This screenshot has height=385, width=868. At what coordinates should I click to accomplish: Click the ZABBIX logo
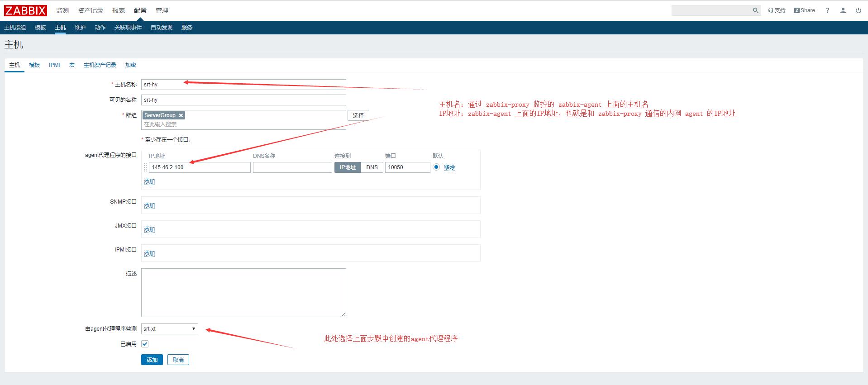point(26,10)
